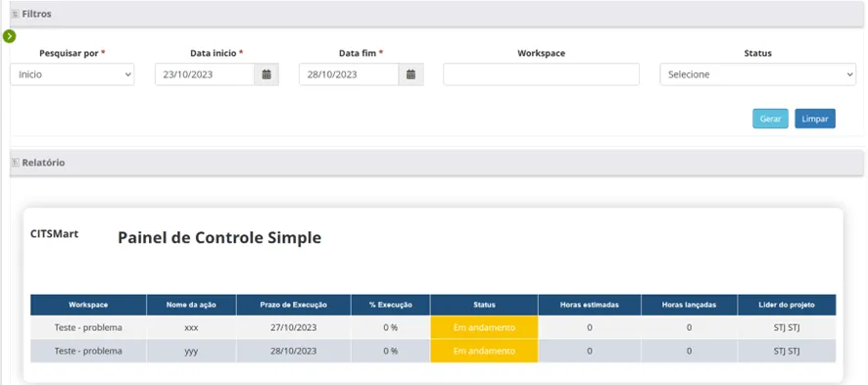Click Teste - problema in xxx row
868x385 pixels.
88,327
